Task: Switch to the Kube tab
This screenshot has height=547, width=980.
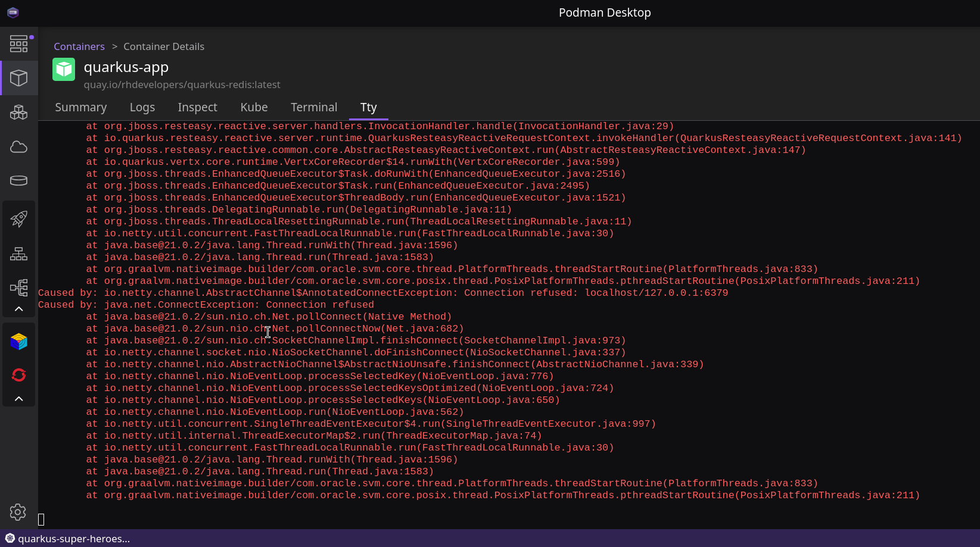Action: coord(254,107)
